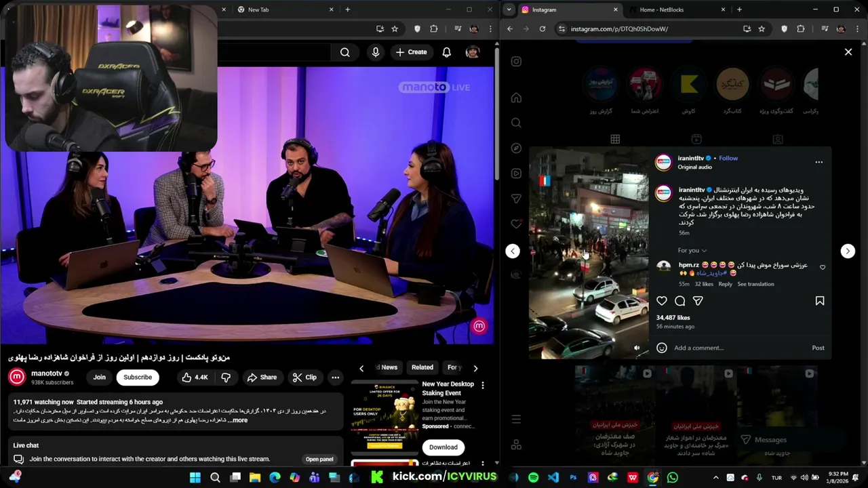Click the comment bubble icon on post

[680, 301]
